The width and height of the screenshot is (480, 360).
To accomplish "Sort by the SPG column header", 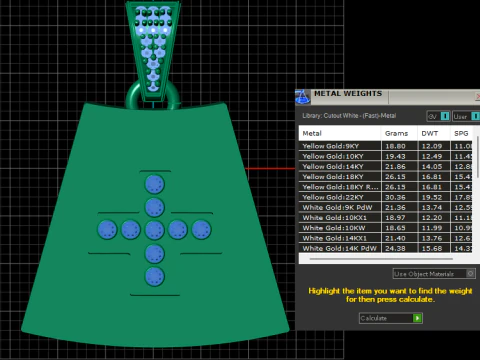I will 461,133.
